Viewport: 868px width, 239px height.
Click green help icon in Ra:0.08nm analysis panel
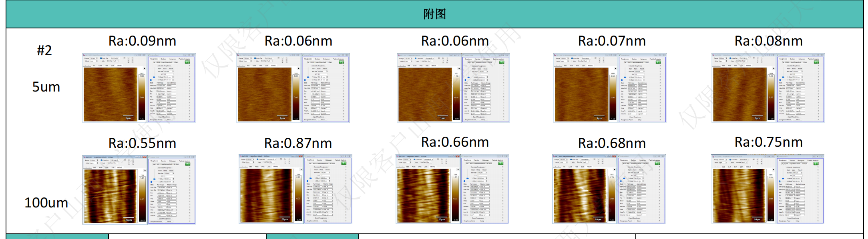816,62
